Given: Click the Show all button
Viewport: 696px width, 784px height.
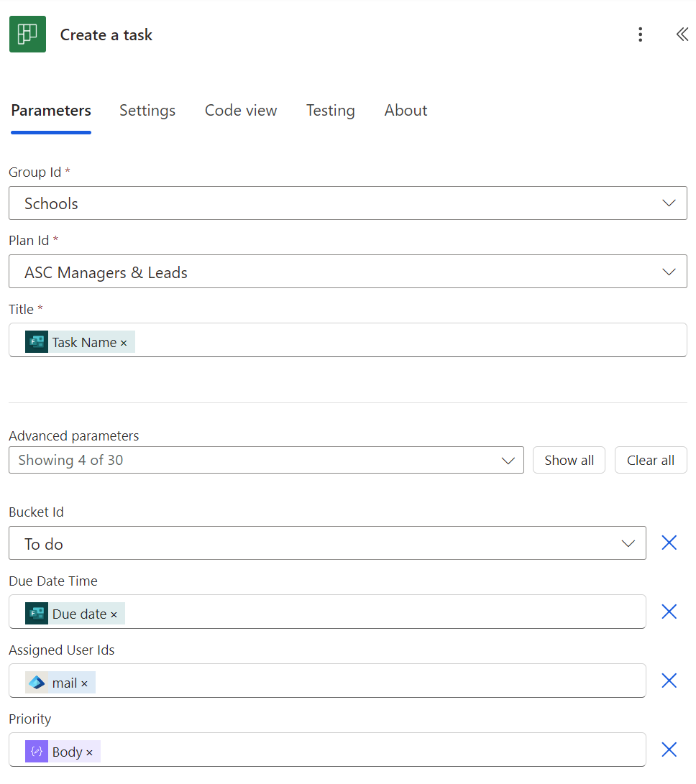Looking at the screenshot, I should coord(569,460).
